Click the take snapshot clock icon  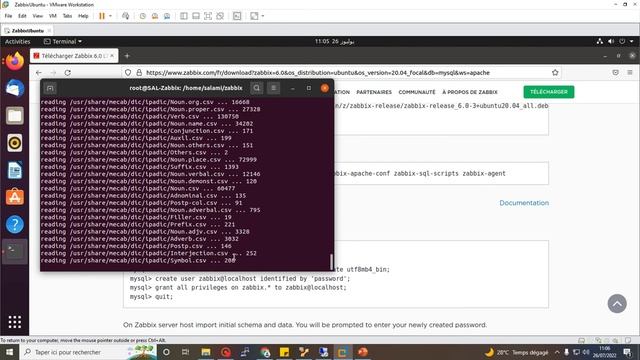142,16
